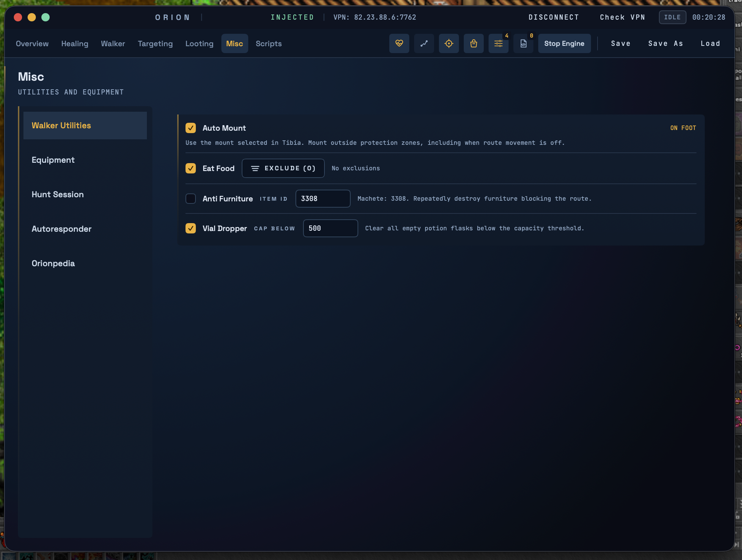
Task: Select Walker Utilities in the sidebar
Action: (85, 126)
